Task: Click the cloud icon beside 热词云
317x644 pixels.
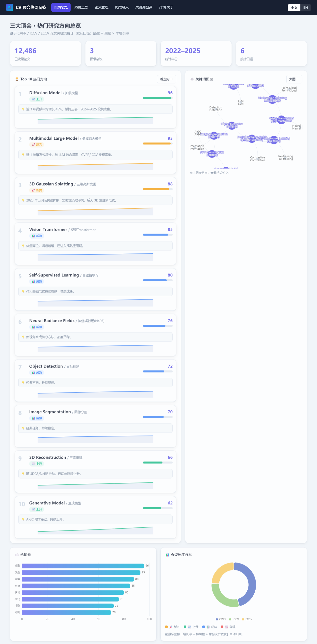Action: (17, 555)
